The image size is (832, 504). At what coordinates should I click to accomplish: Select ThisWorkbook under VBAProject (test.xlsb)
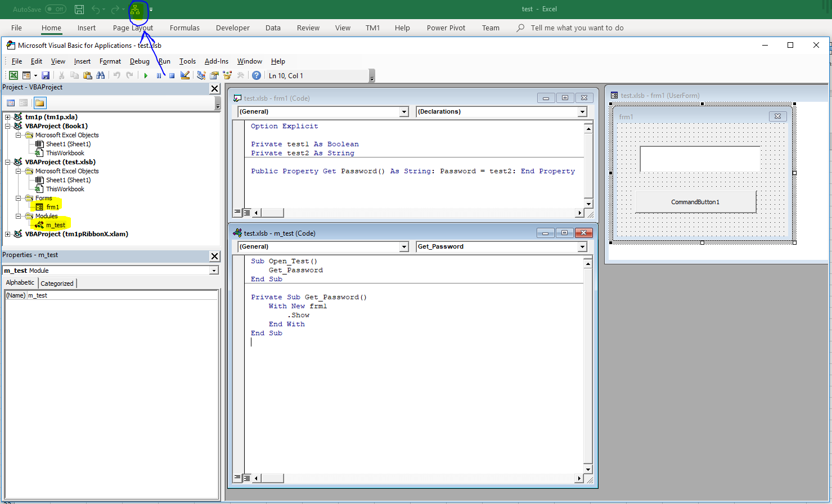[x=65, y=189]
